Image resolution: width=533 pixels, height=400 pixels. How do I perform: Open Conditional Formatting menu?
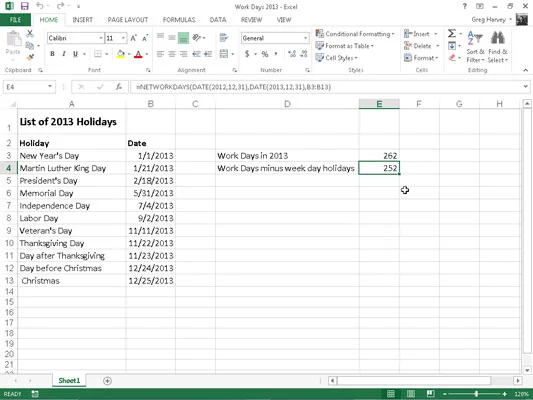(x=355, y=34)
